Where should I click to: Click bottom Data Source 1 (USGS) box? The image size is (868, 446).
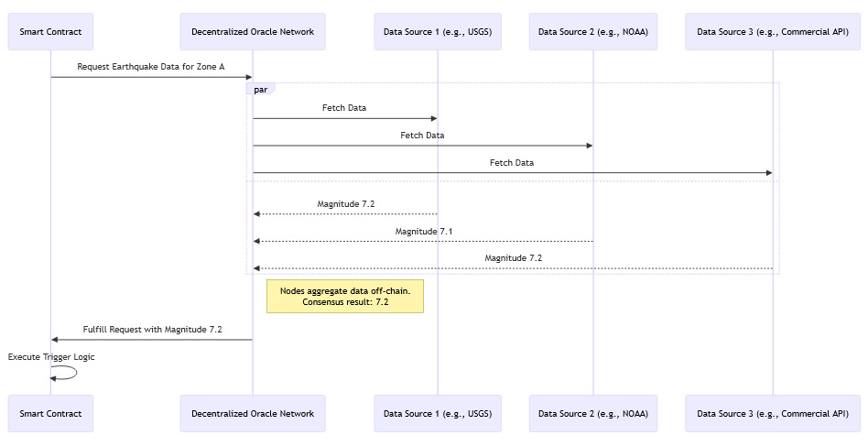[x=437, y=414]
